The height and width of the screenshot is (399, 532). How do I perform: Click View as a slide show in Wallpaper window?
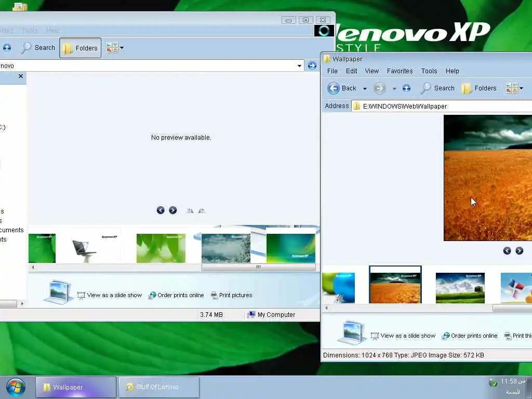pyautogui.click(x=403, y=336)
